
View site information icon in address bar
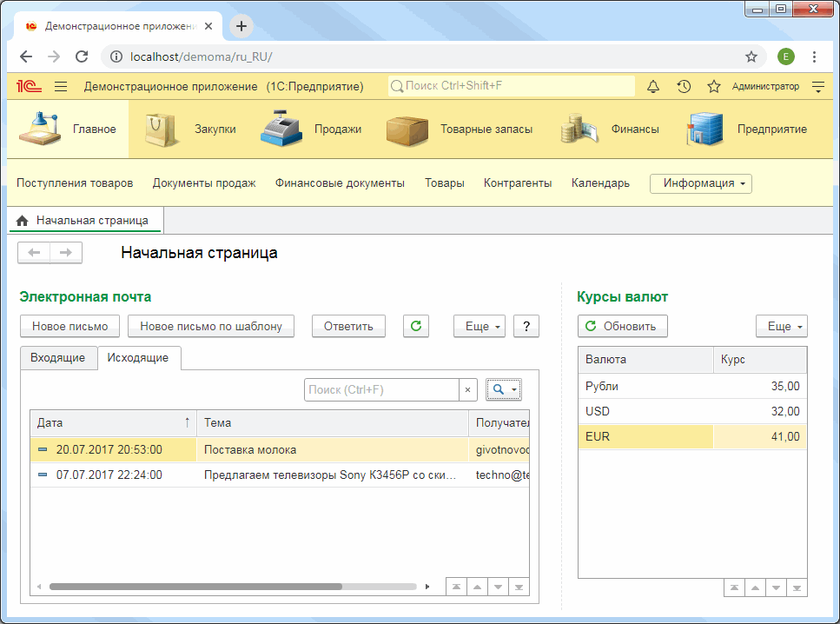[x=116, y=56]
